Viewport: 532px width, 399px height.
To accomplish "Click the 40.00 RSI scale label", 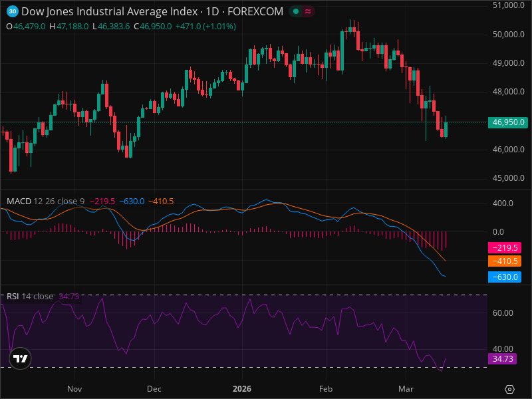I will 503,348.
